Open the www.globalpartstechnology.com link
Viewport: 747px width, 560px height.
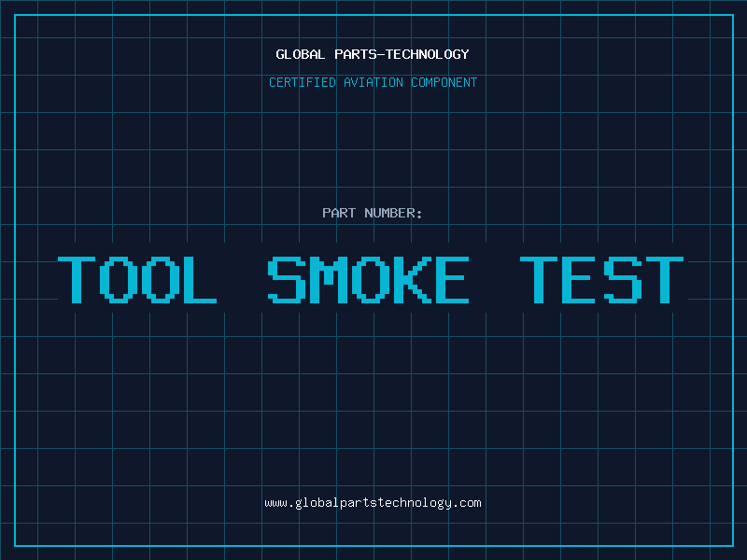pyautogui.click(x=373, y=503)
